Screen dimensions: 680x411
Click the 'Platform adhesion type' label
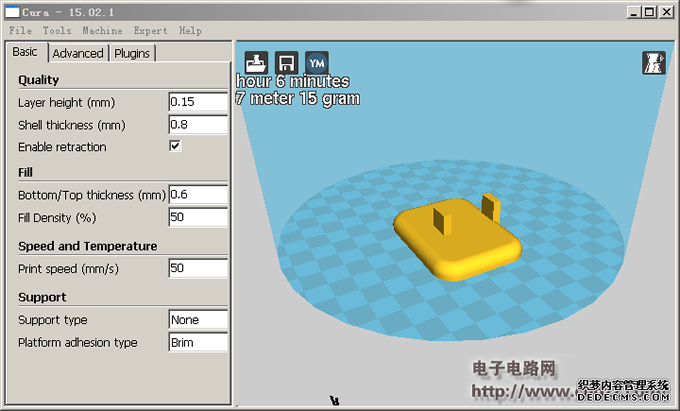[x=77, y=342]
